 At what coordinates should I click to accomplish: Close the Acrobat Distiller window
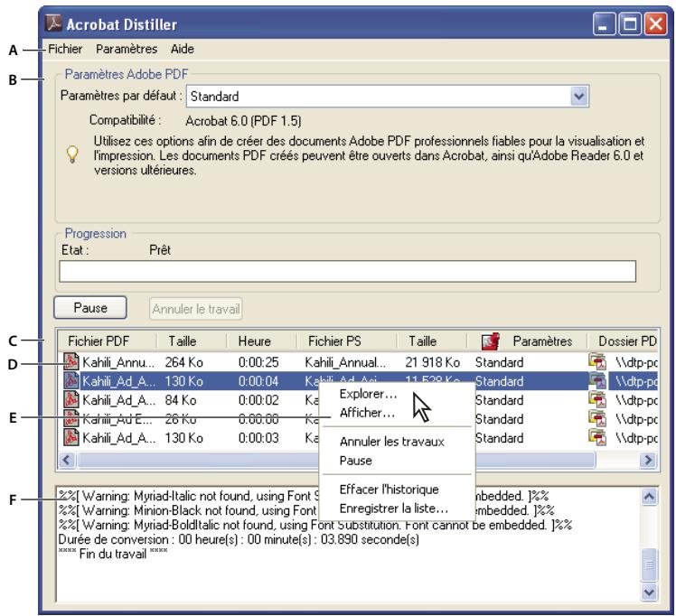tap(656, 23)
